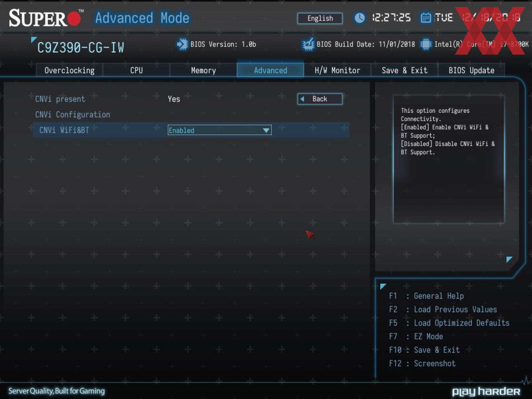The image size is (532, 399).
Task: Click Server Quality, Built for Gaming text
Action: 57,391
